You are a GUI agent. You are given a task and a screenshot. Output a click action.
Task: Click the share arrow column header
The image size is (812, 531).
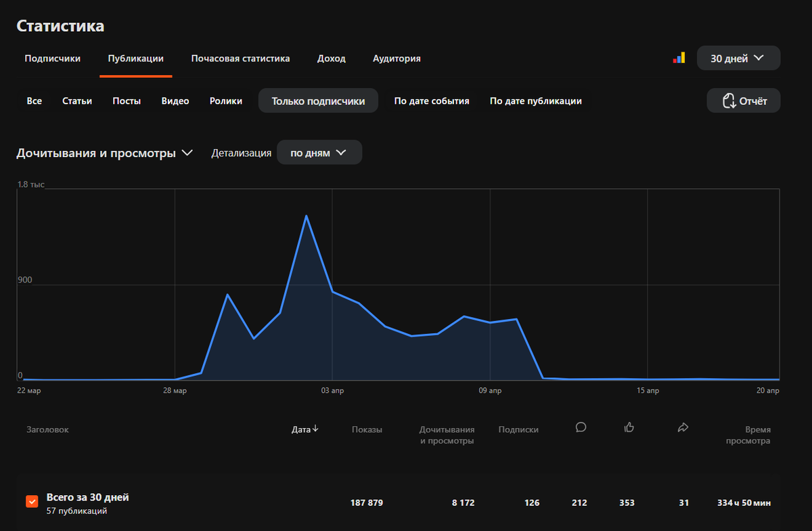point(683,427)
